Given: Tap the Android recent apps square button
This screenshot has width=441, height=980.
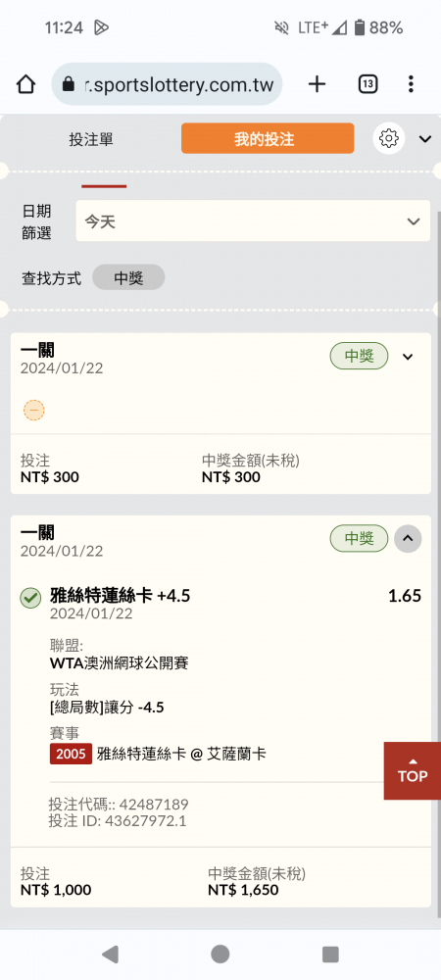Looking at the screenshot, I should (330, 954).
